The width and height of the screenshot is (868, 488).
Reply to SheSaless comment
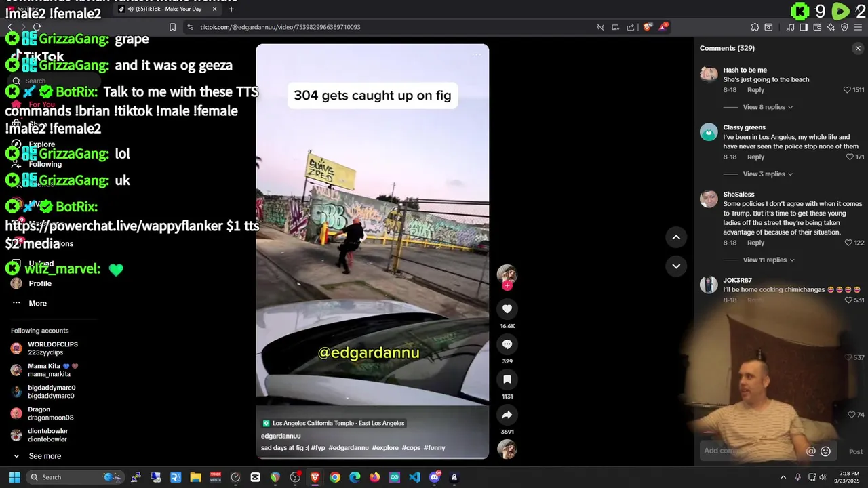(755, 243)
